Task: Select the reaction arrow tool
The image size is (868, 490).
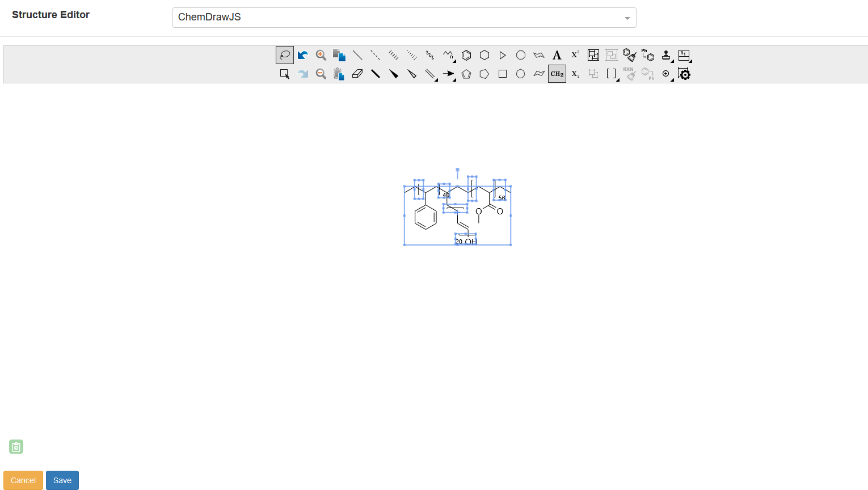Action: tap(448, 74)
